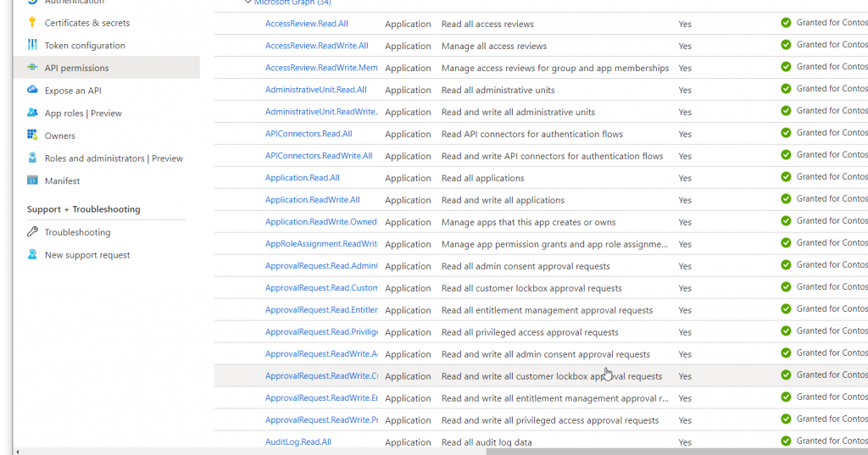
Task: Click 'Read and write all privileged access' text
Action: (549, 420)
